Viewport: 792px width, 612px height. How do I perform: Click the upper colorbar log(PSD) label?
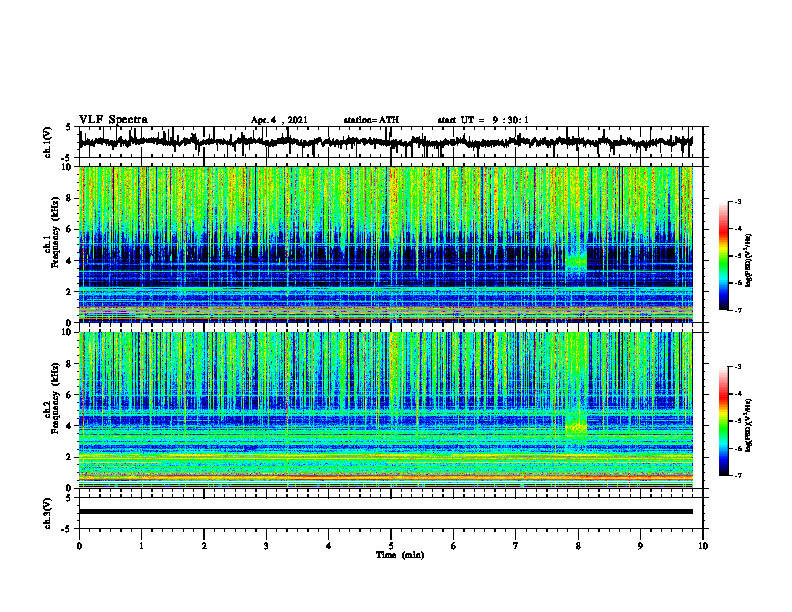tap(749, 261)
